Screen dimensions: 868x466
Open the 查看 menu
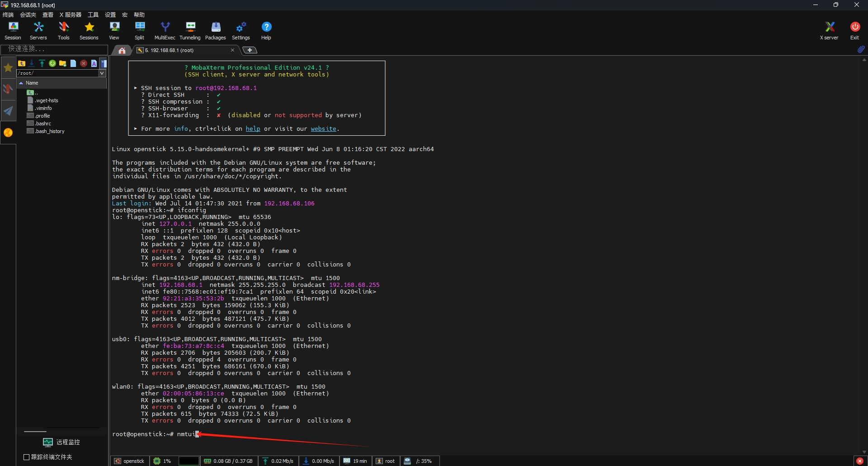pyautogui.click(x=48, y=15)
